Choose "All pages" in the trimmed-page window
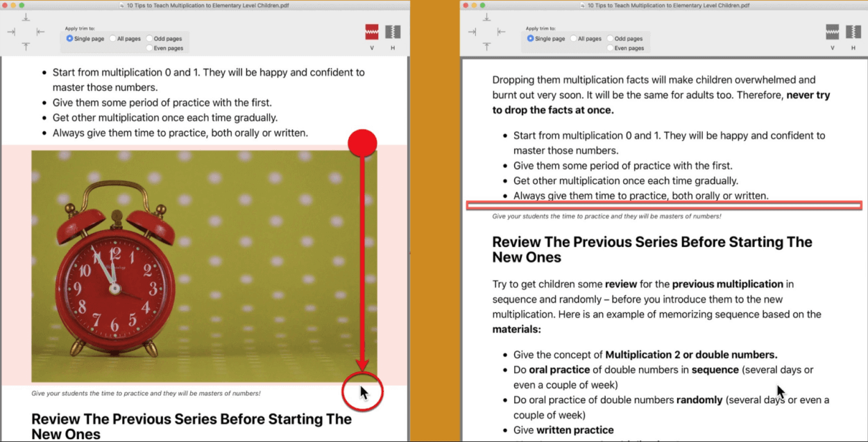The height and width of the screenshot is (442, 868). [573, 39]
